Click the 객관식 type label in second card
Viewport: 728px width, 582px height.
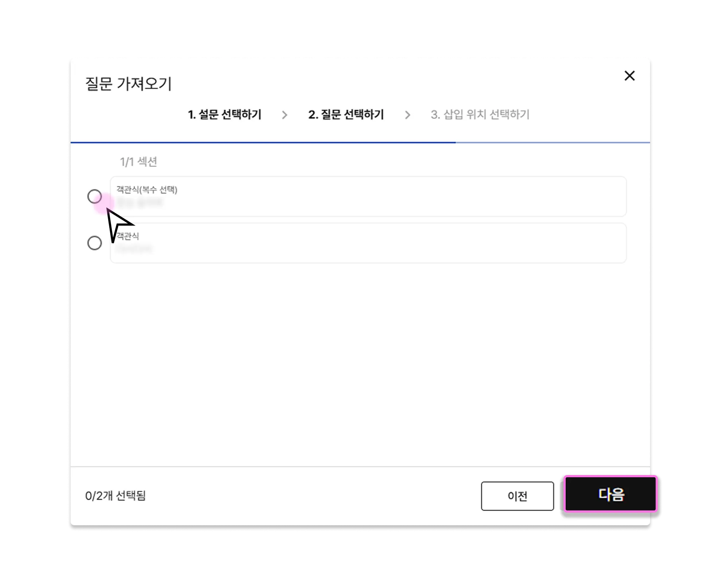point(128,236)
